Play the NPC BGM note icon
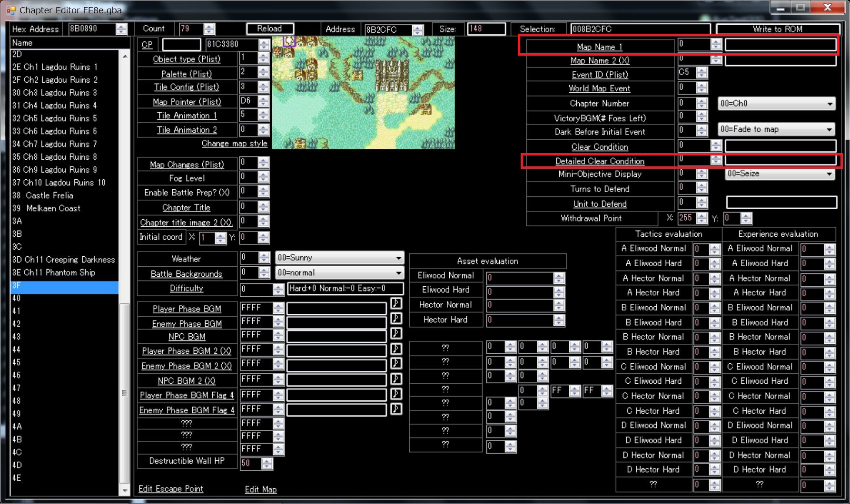850x504 pixels. (x=395, y=333)
